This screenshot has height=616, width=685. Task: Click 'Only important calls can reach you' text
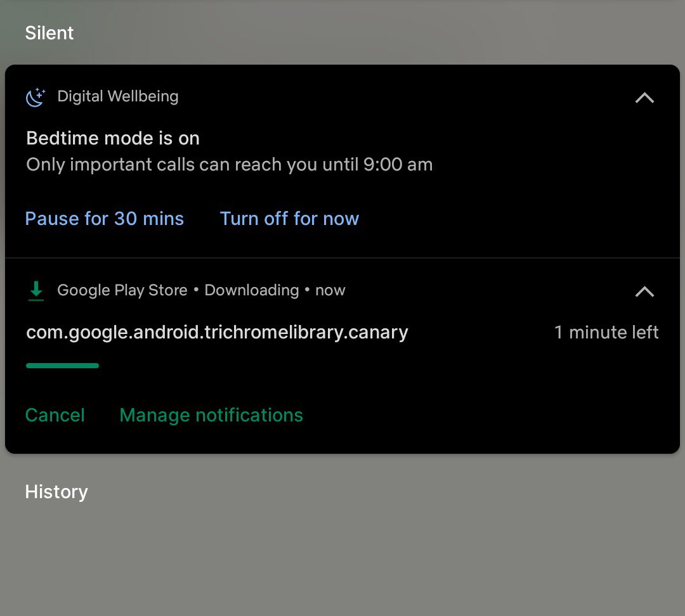230,165
